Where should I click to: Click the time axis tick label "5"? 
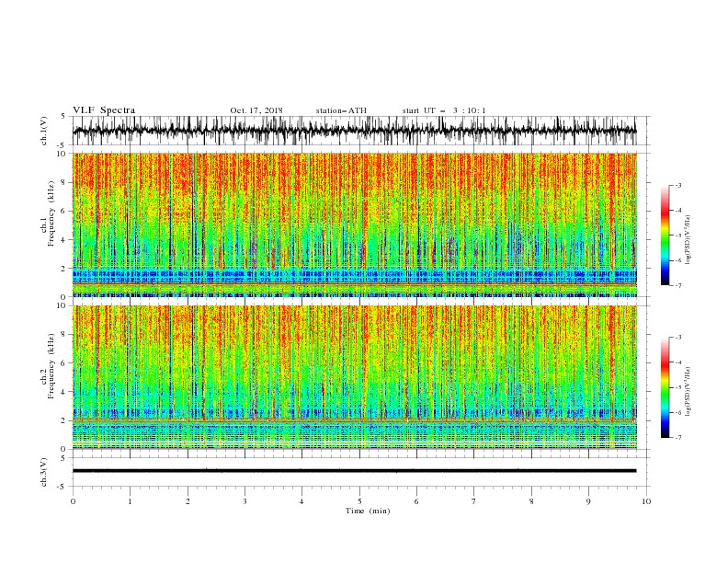point(359,501)
